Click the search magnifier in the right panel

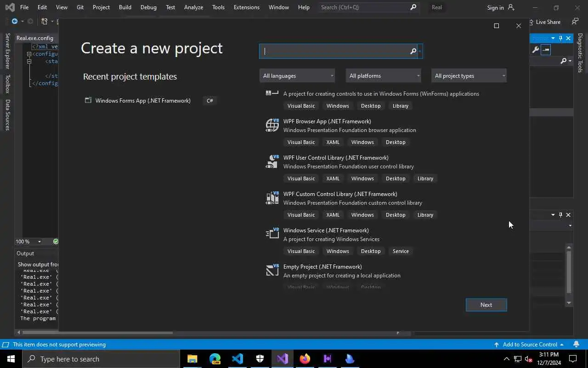pos(563,61)
